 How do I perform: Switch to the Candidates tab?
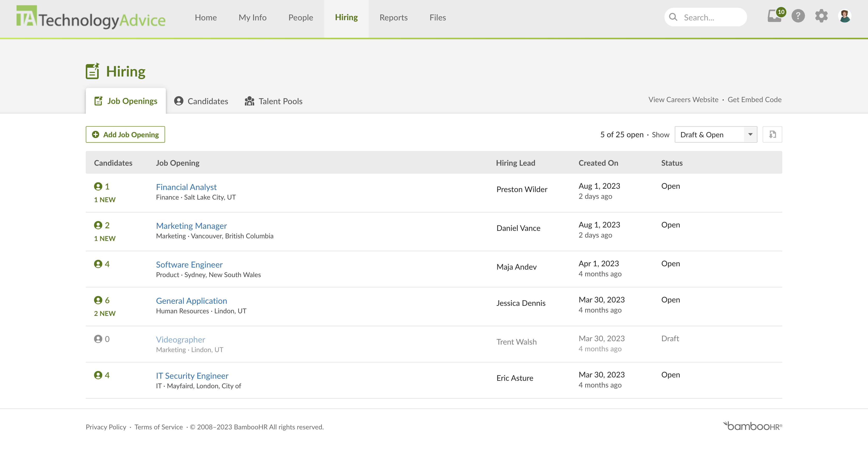201,101
